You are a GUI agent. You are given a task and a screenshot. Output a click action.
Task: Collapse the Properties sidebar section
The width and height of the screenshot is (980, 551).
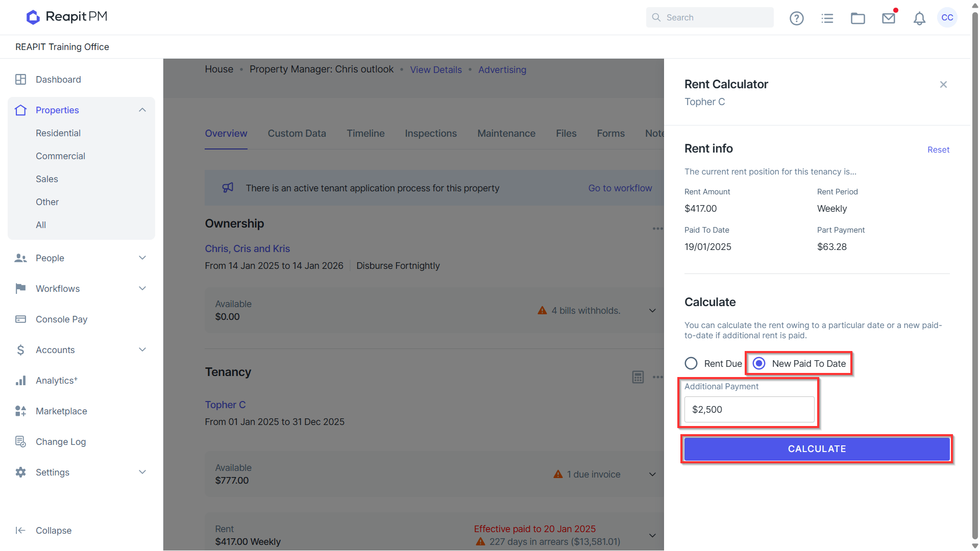pos(142,110)
